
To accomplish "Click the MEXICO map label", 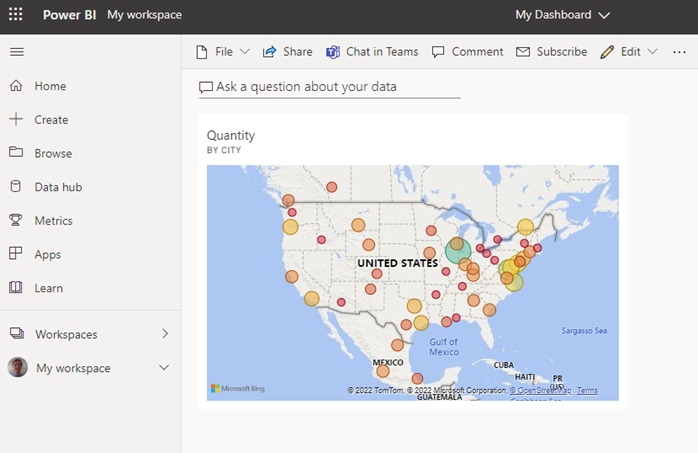I will coord(388,363).
